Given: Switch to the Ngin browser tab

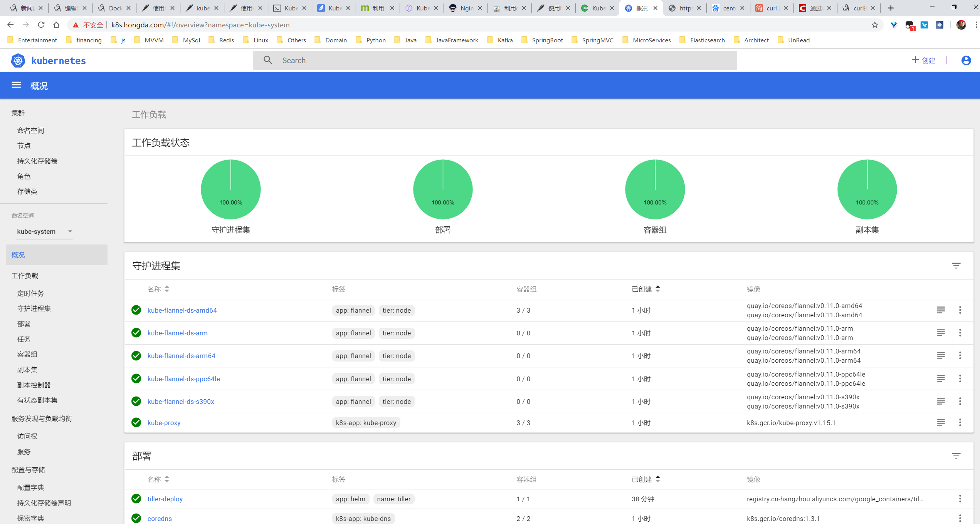Looking at the screenshot, I should pyautogui.click(x=466, y=8).
